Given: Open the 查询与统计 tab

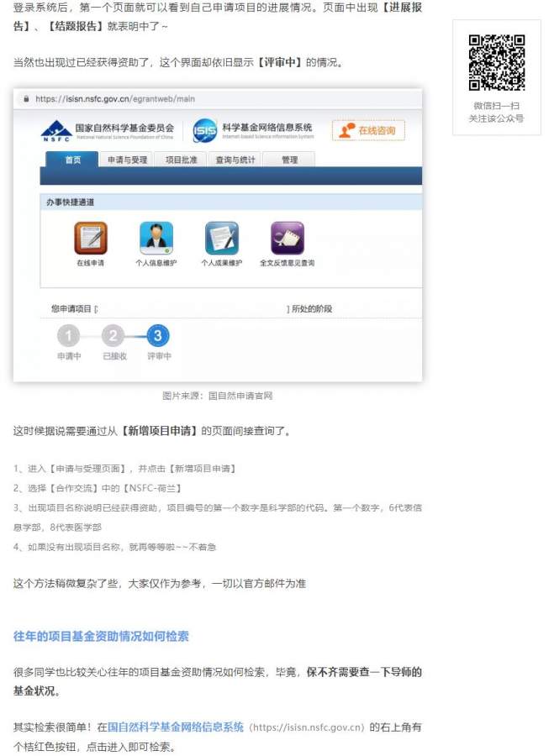Looking at the screenshot, I should [x=235, y=160].
